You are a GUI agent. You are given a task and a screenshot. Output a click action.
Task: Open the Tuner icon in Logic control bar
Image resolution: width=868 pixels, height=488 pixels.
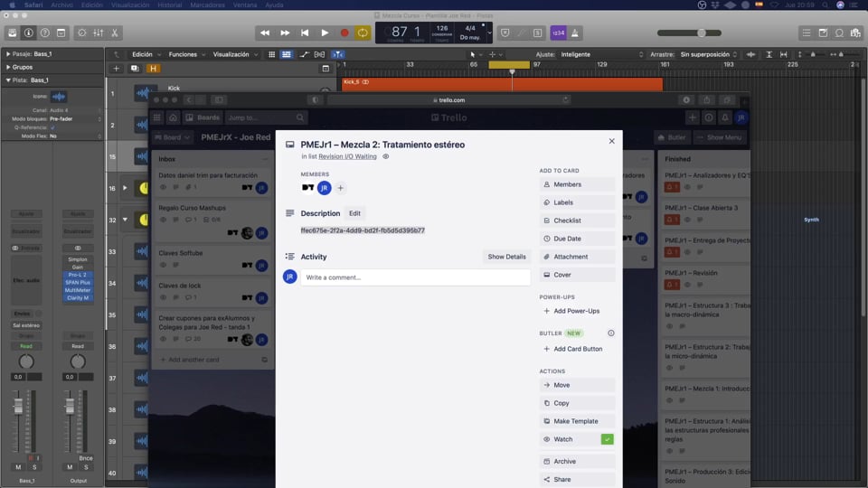pos(521,33)
